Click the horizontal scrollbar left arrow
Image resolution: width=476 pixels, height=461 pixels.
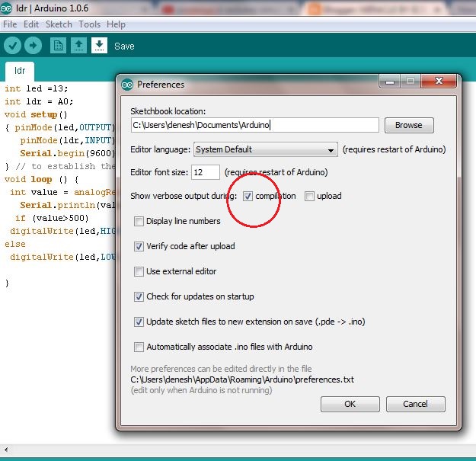point(6,450)
